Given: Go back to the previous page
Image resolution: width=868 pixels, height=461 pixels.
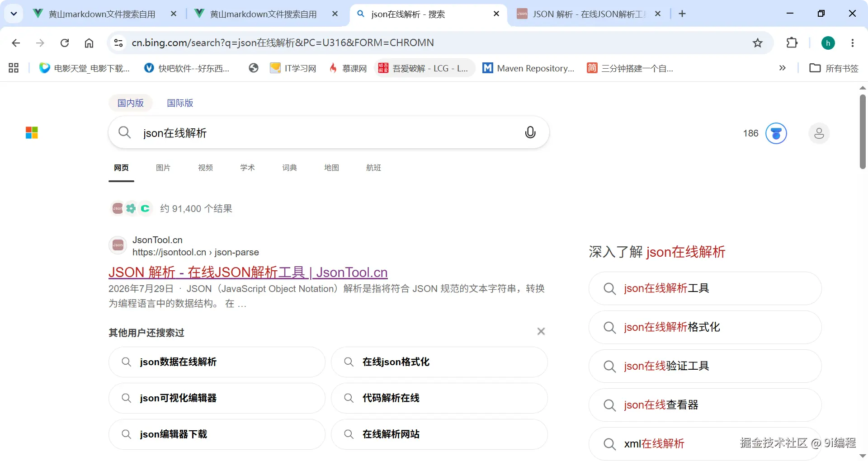Looking at the screenshot, I should 16,43.
